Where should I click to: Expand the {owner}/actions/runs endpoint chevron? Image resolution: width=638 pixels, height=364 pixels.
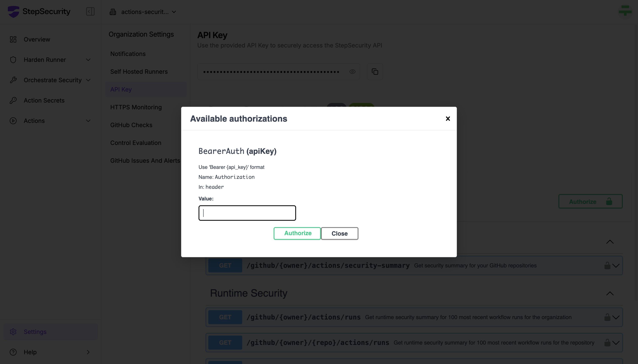tap(616, 317)
